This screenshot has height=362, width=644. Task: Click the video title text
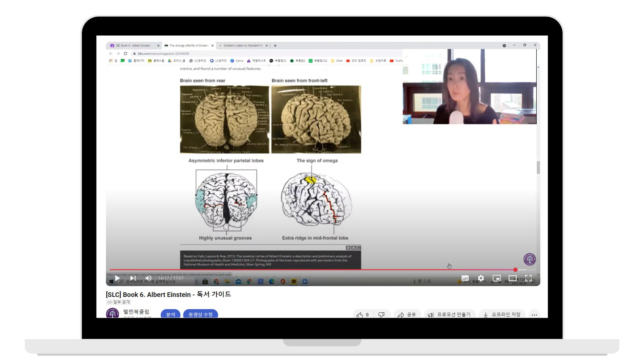(168, 294)
